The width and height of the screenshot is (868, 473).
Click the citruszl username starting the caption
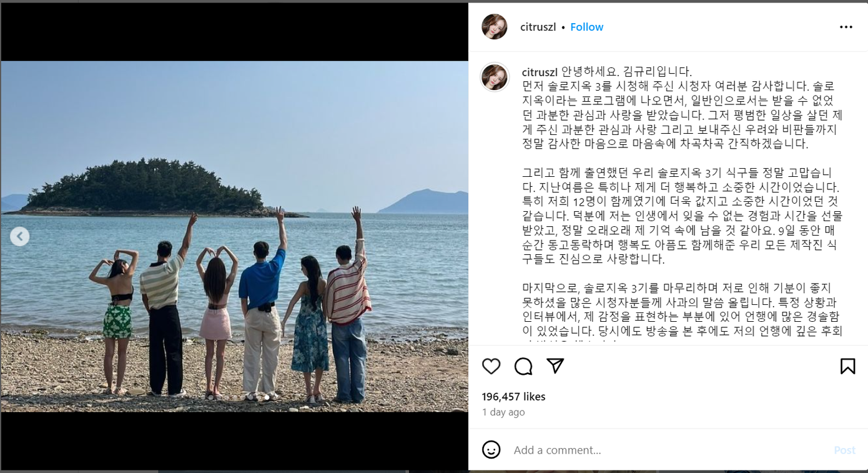540,72
